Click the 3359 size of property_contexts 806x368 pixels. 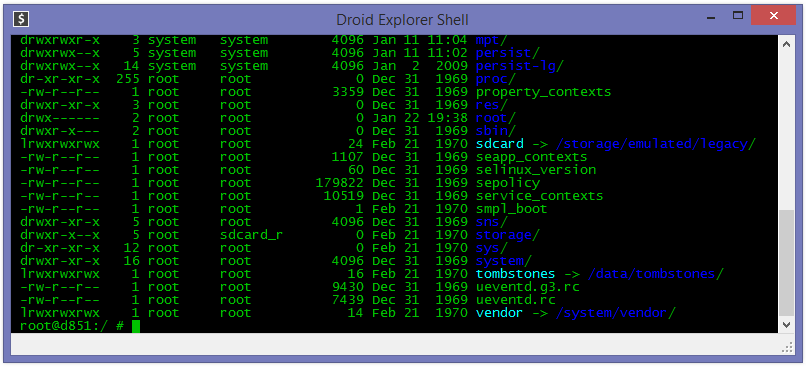(x=348, y=92)
